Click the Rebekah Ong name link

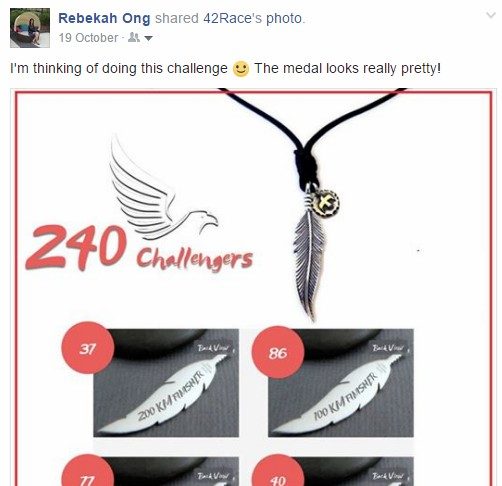pyautogui.click(x=104, y=18)
